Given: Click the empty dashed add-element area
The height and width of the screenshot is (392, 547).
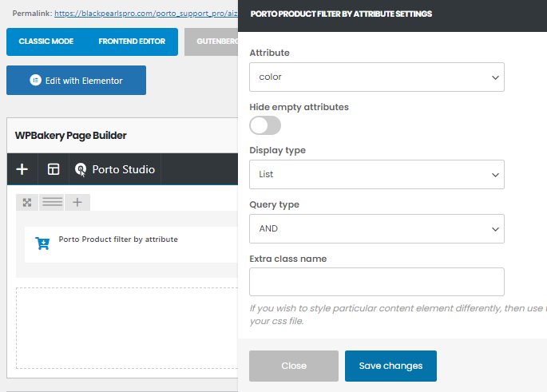Looking at the screenshot, I should [127, 328].
